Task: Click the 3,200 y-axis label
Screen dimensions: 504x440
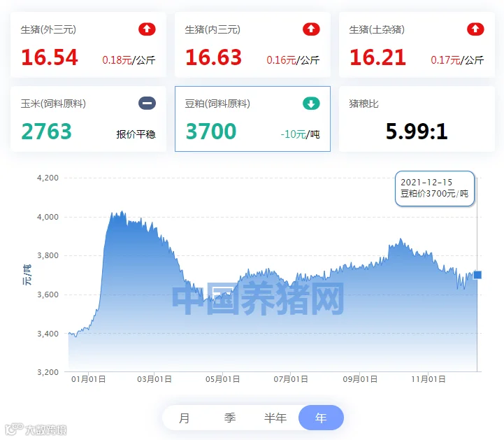Action: 48,372
